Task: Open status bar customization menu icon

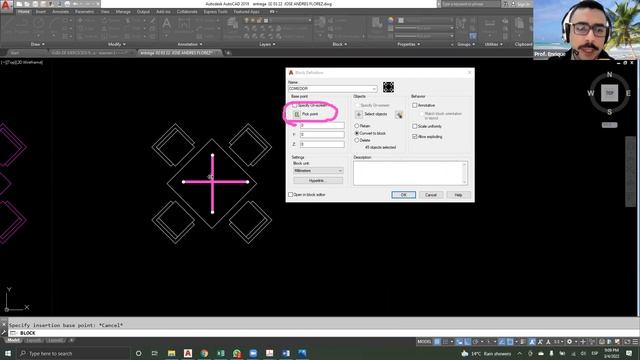Action: [635, 342]
